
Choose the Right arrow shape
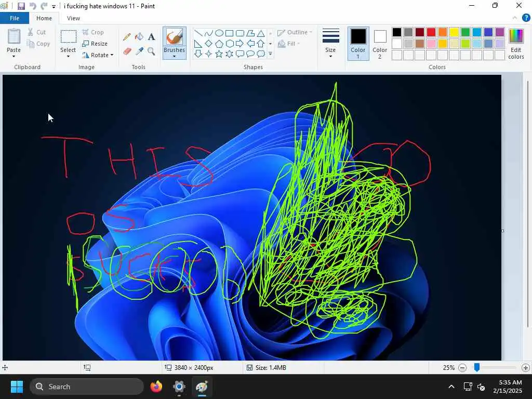240,44
